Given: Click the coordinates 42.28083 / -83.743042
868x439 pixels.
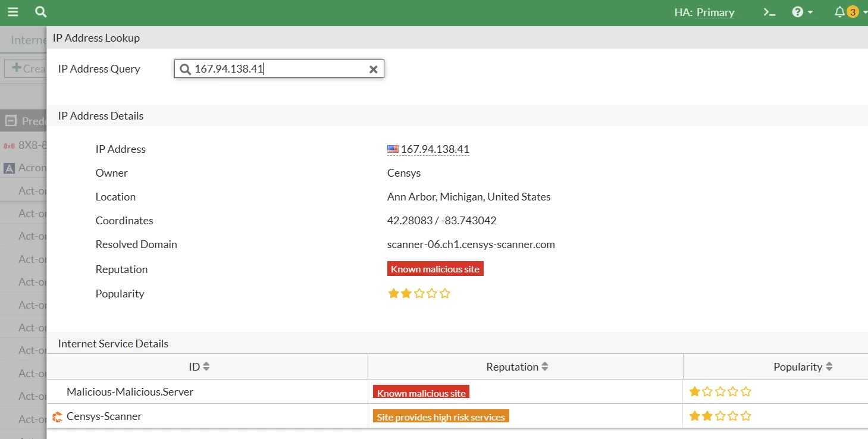Looking at the screenshot, I should click(x=442, y=221).
